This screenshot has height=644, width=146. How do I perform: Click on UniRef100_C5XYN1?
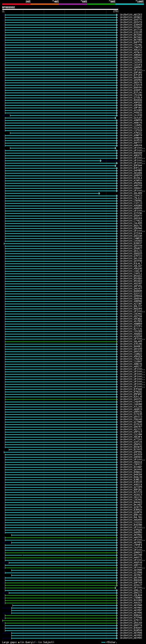pyautogui.click(x=131, y=45)
